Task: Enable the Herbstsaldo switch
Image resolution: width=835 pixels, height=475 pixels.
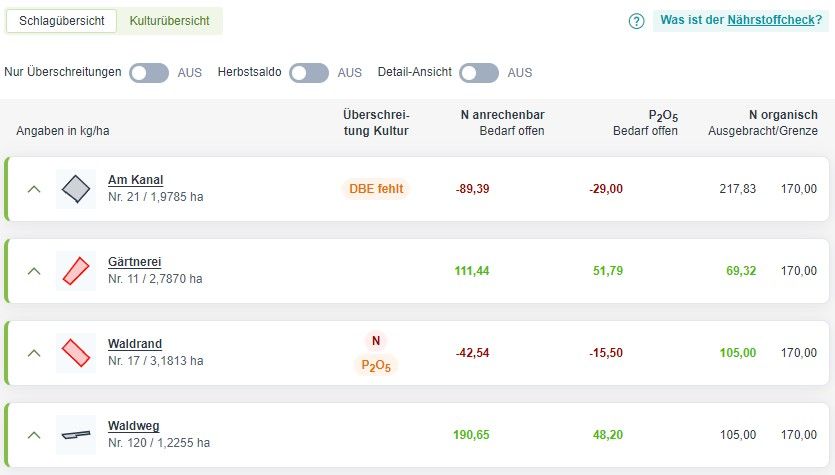Action: (x=309, y=73)
